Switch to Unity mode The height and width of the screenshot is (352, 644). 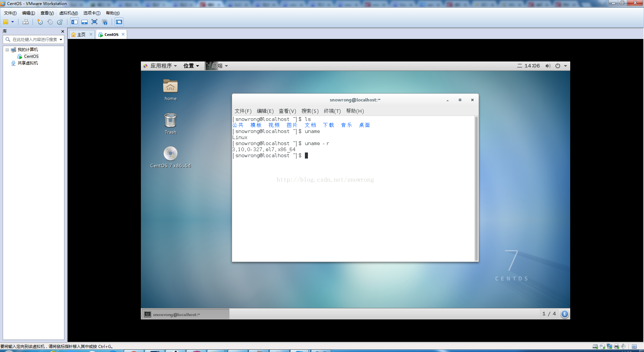click(x=105, y=22)
